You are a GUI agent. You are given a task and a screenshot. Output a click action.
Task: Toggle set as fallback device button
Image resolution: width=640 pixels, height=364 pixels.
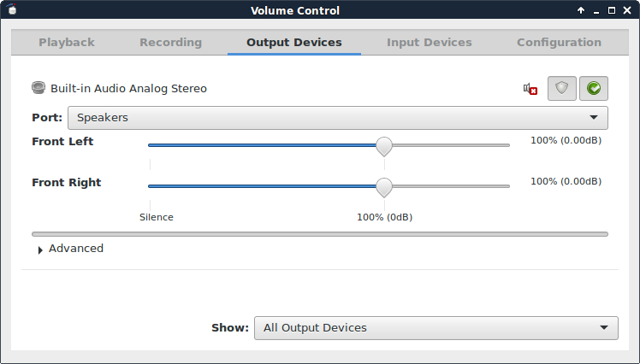coord(594,88)
